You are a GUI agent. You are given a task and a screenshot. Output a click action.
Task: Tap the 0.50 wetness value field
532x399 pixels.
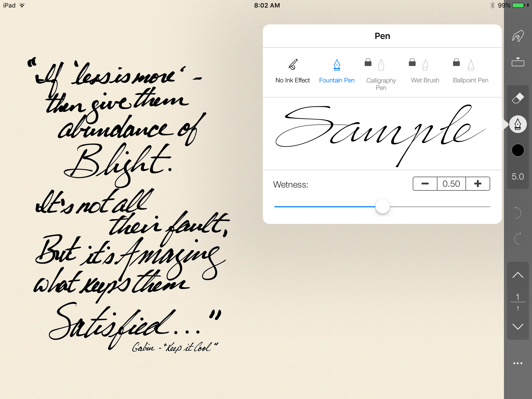(x=451, y=184)
